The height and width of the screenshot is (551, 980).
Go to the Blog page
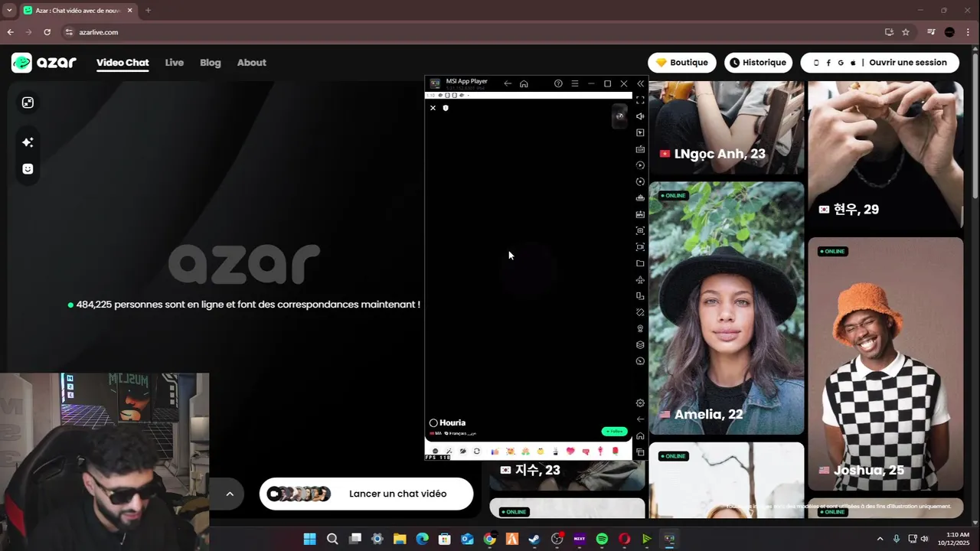point(211,63)
